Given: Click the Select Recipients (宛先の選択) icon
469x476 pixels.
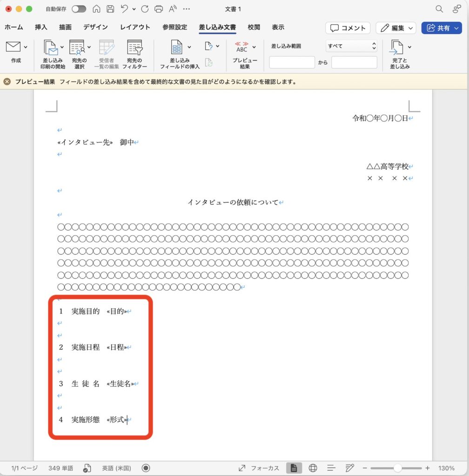Looking at the screenshot, I should 77,47.
